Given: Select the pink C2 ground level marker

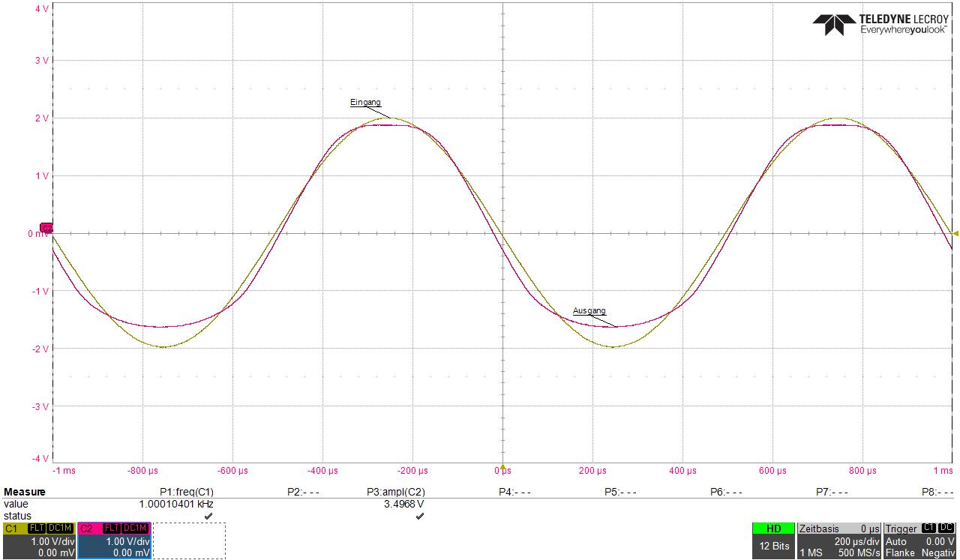Looking at the screenshot, I should [x=46, y=228].
